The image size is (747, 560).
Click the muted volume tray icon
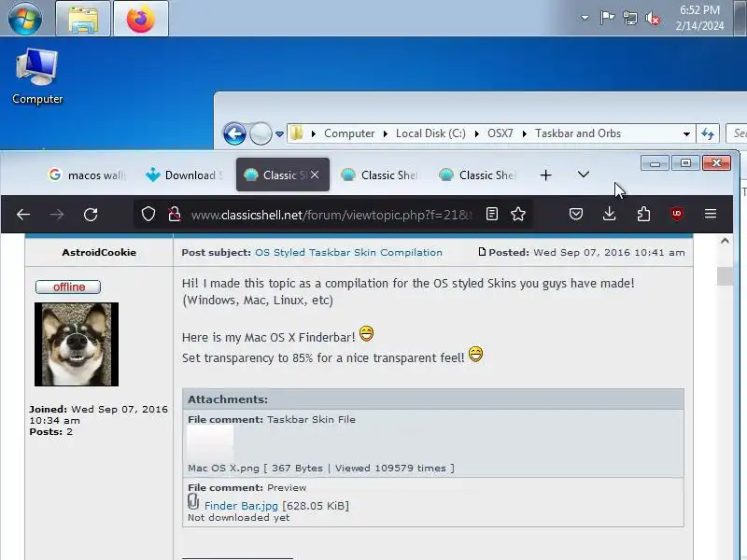(653, 19)
